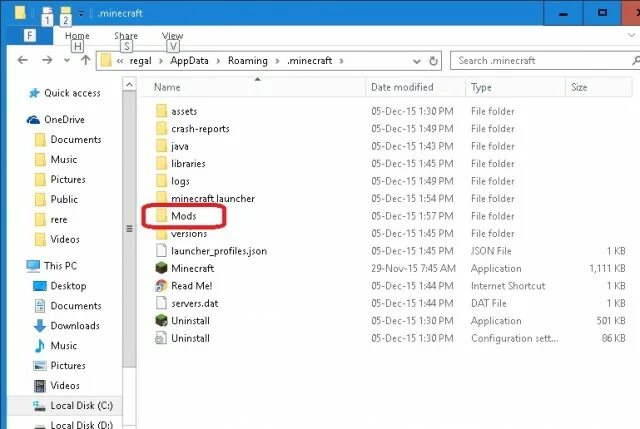
Task: Open the File tab
Action: tap(30, 36)
